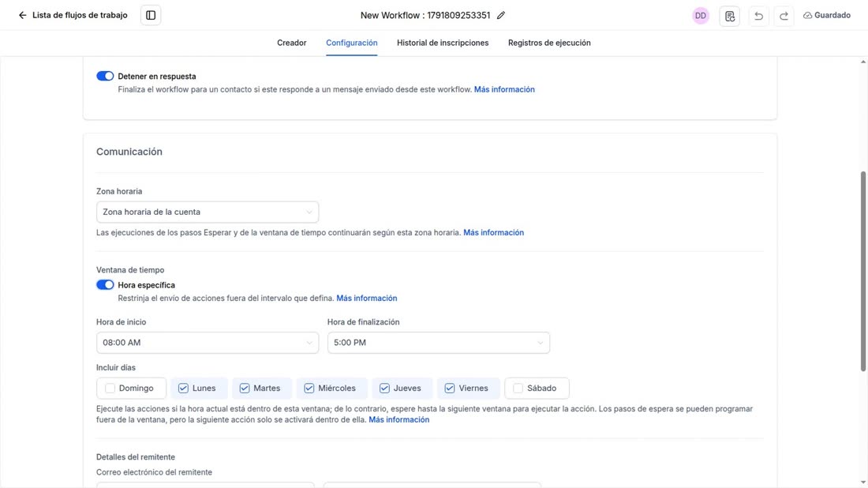Viewport: 868px width, 488px height.
Task: Click the Detalles del remitente label
Action: click(x=136, y=457)
